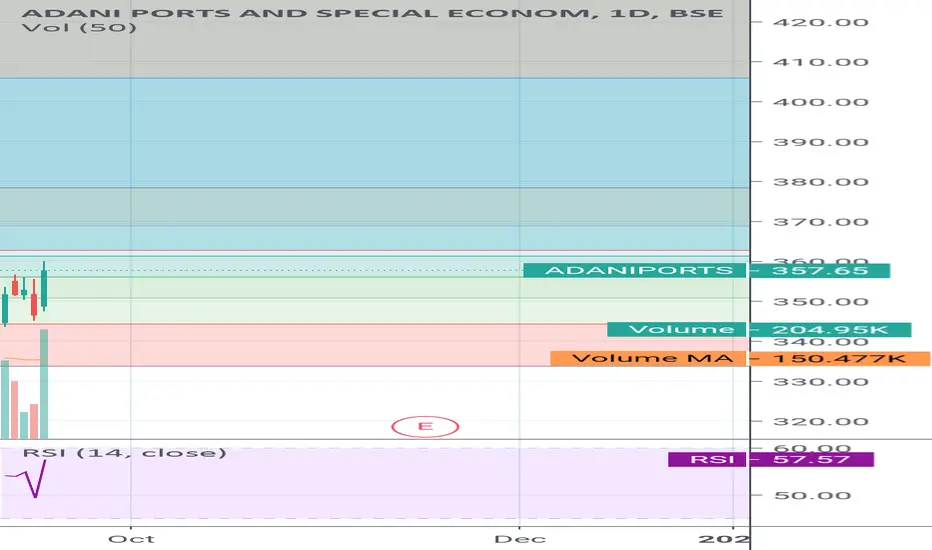The width and height of the screenshot is (932, 550).
Task: Click the 204.95K volume value
Action: (830, 329)
